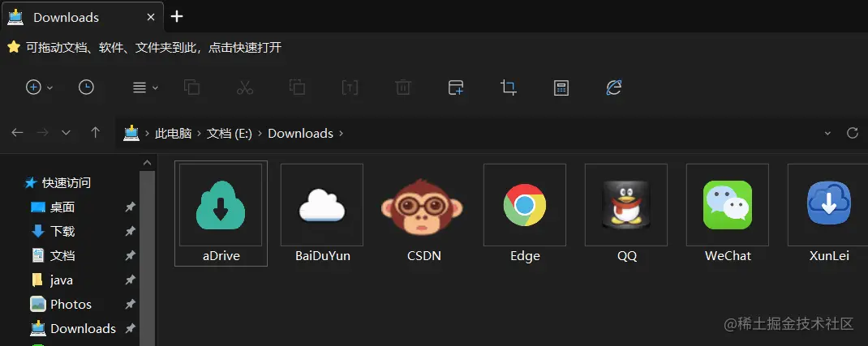Click the Internet Explorer style icon in toolbar

[x=614, y=88]
